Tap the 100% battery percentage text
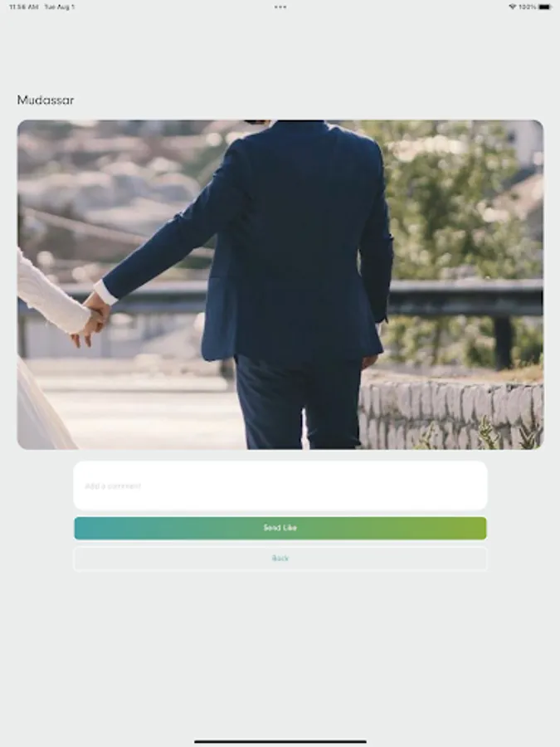560x747 pixels. [x=528, y=7]
